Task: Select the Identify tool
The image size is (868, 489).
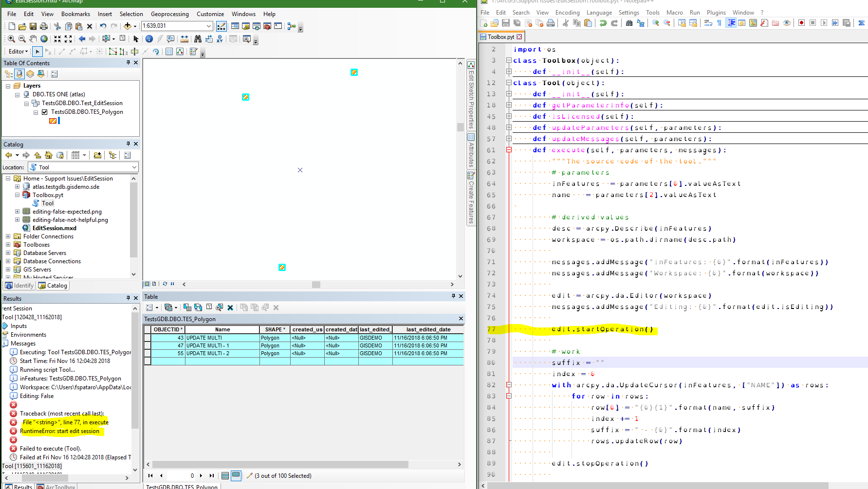Action: click(x=149, y=38)
